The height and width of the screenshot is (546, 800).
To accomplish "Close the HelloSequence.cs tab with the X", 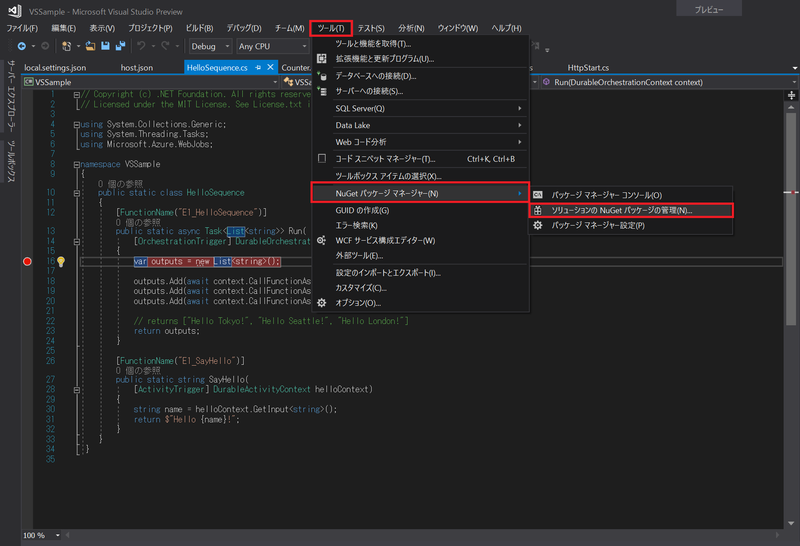I will pos(270,67).
